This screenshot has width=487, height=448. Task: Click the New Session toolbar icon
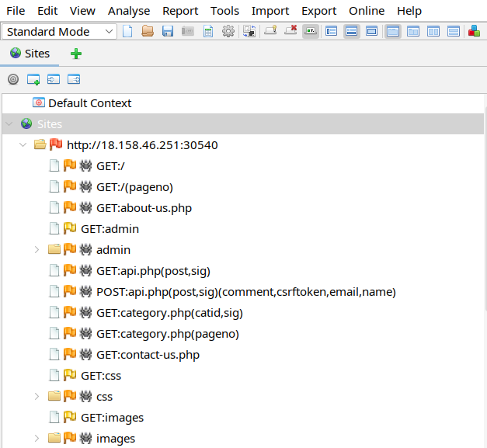point(127,31)
